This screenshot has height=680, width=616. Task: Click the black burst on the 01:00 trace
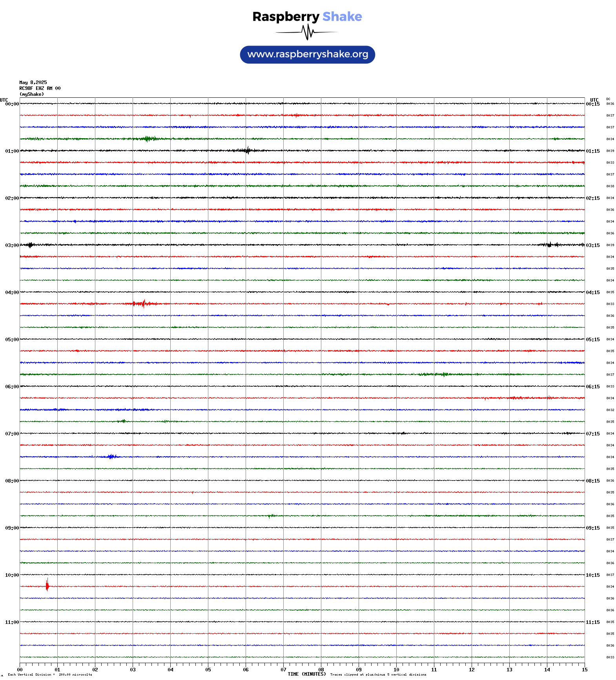pyautogui.click(x=247, y=150)
